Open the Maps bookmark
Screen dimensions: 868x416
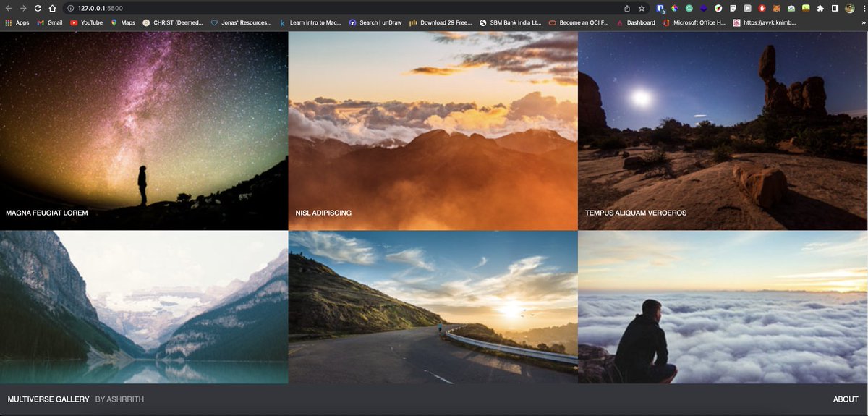point(123,22)
